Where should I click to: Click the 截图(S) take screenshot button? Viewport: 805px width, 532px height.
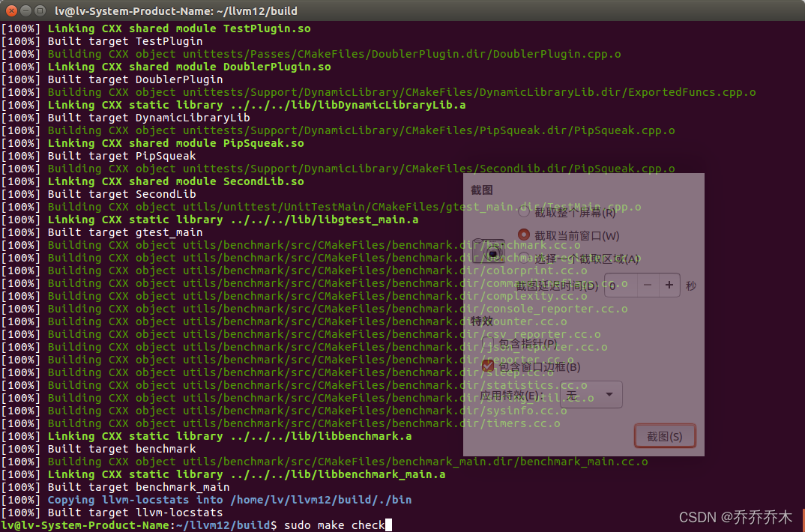665,436
